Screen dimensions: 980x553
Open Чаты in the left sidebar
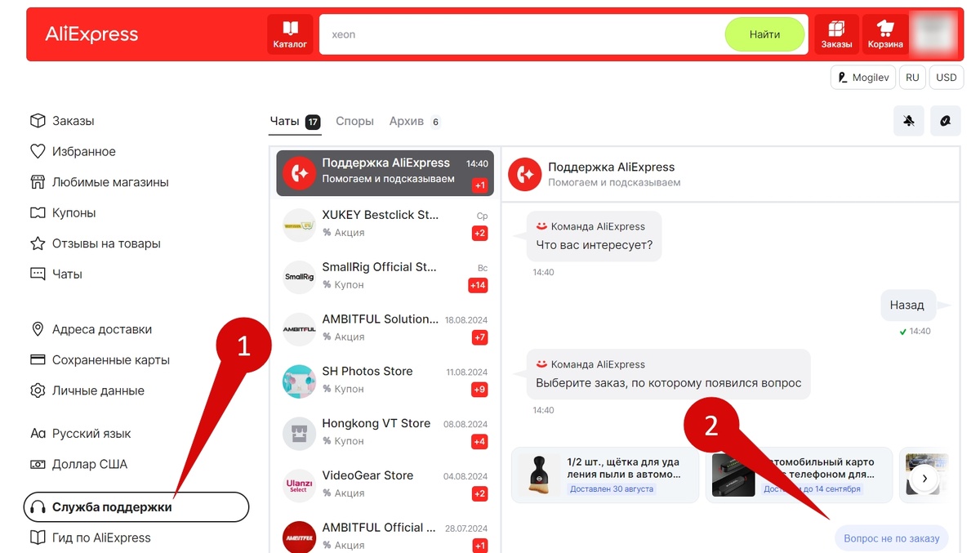click(x=56, y=274)
